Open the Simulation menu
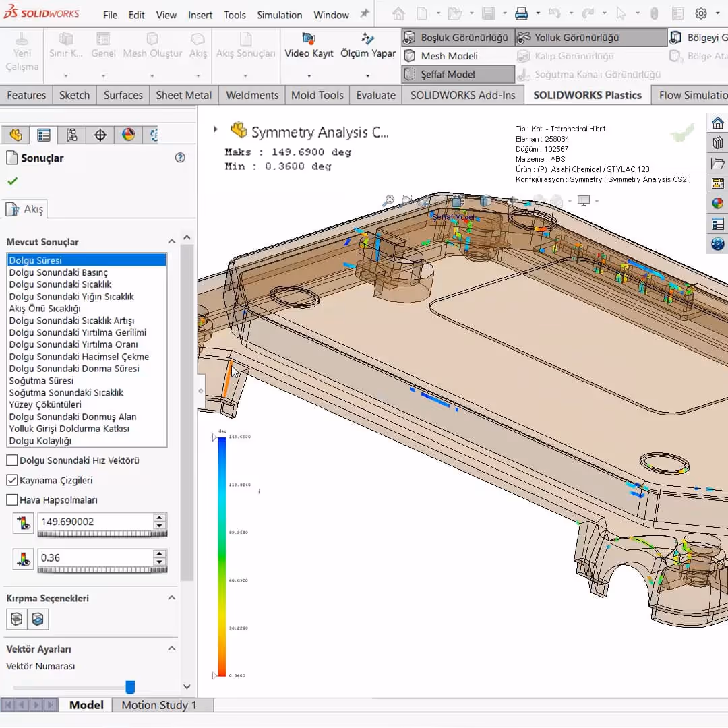The height and width of the screenshot is (728, 728). coord(280,15)
